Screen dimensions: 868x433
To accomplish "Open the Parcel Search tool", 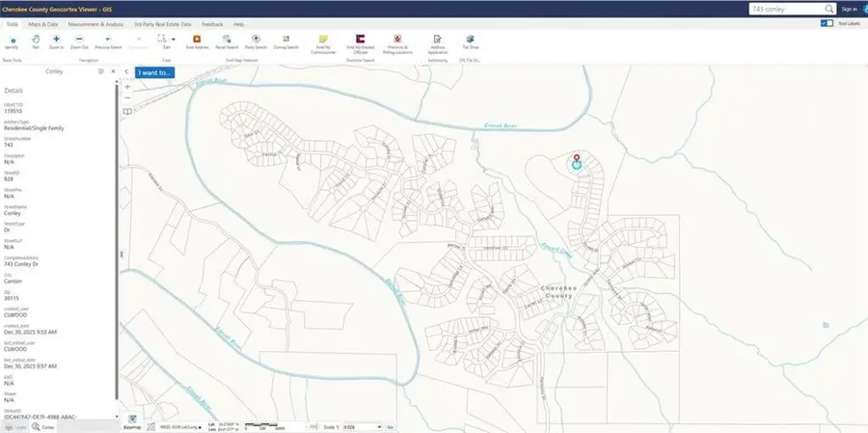I will point(227,42).
